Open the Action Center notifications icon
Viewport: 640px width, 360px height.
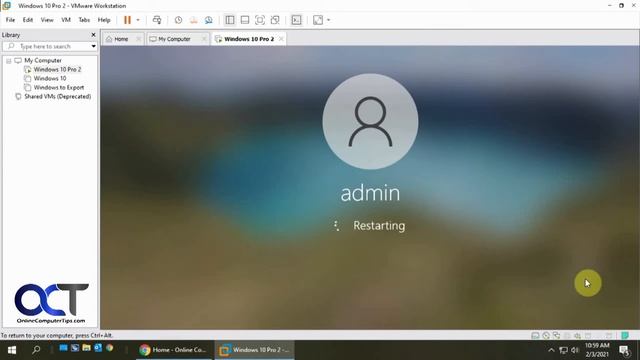click(x=624, y=350)
